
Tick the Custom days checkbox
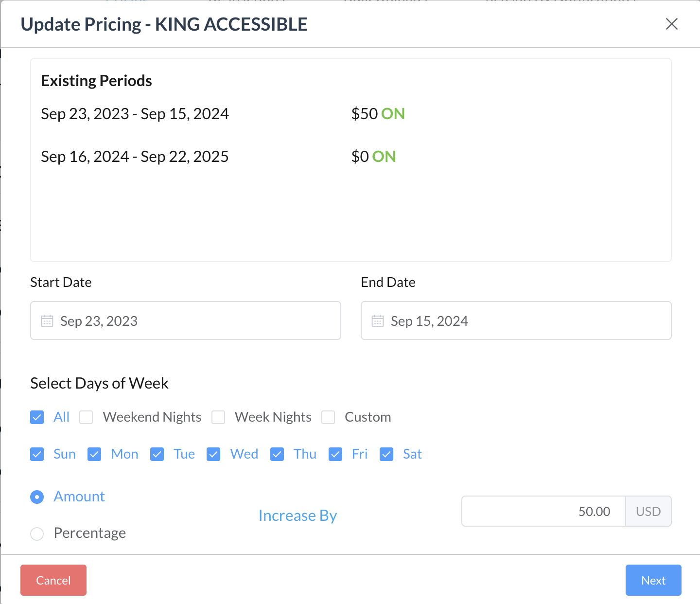(x=328, y=417)
